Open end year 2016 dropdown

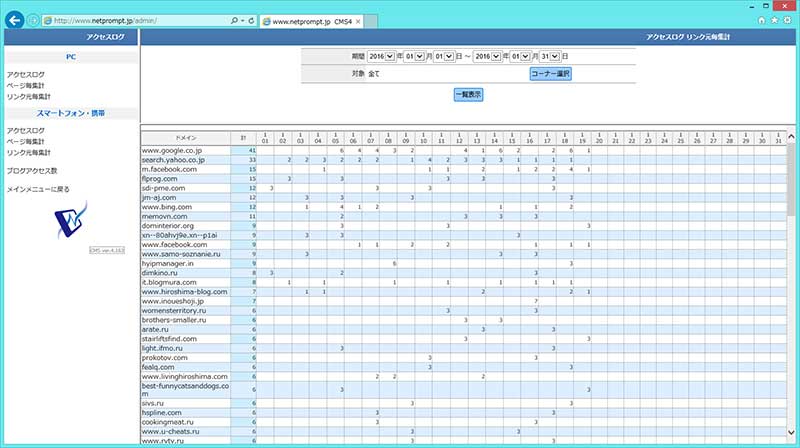point(487,56)
